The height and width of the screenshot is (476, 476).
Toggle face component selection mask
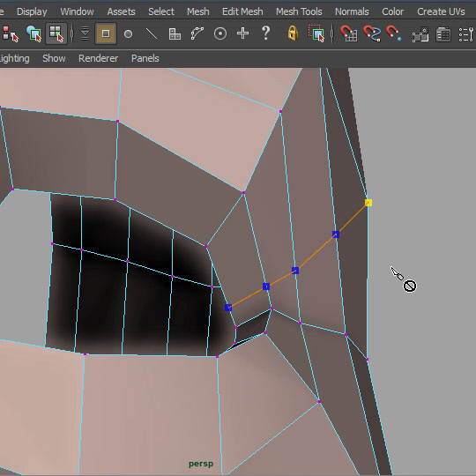coord(106,33)
